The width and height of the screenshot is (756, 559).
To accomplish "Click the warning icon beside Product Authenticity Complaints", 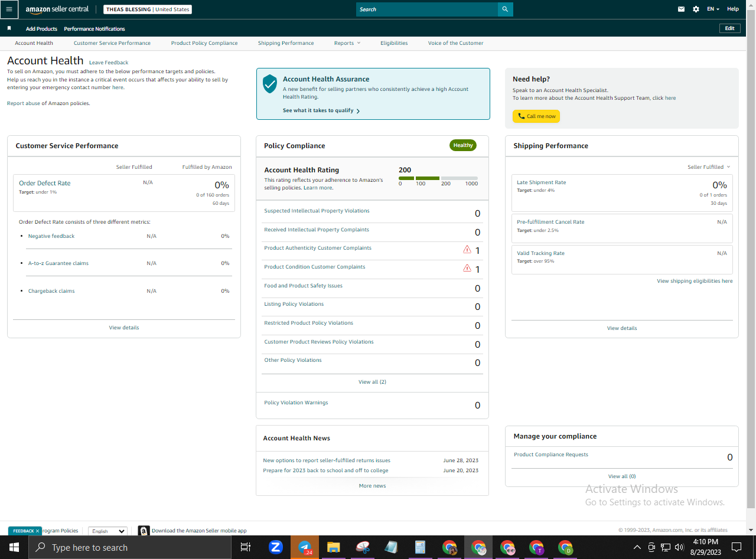I will (x=467, y=250).
